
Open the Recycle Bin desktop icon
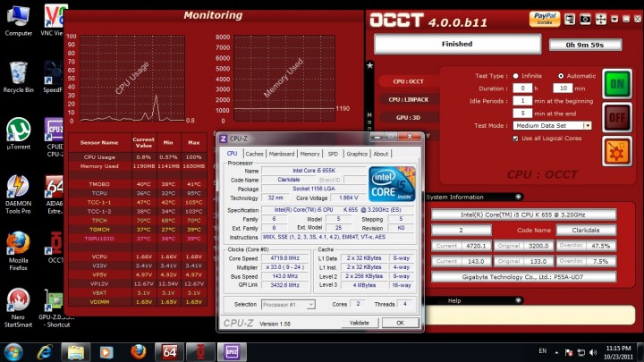coord(19,77)
